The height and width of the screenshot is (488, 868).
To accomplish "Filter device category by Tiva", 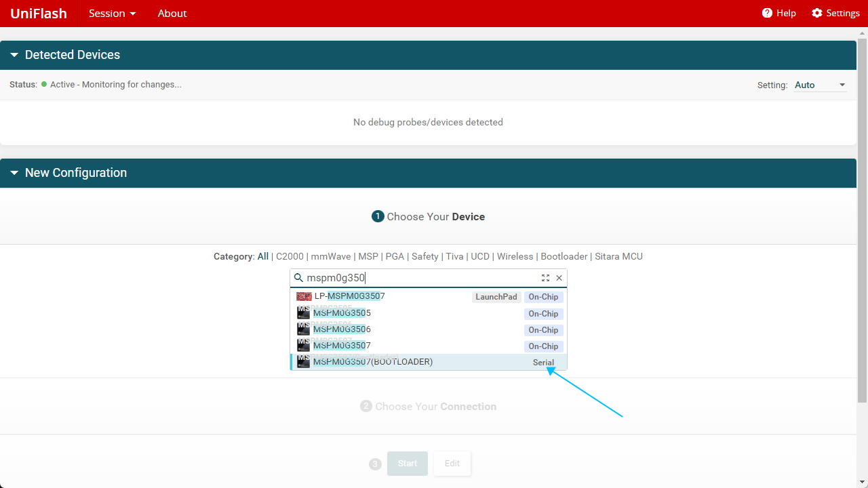I will [455, 256].
